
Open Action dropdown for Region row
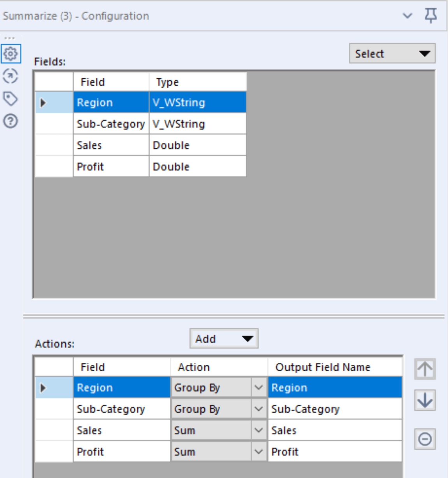[x=258, y=387]
